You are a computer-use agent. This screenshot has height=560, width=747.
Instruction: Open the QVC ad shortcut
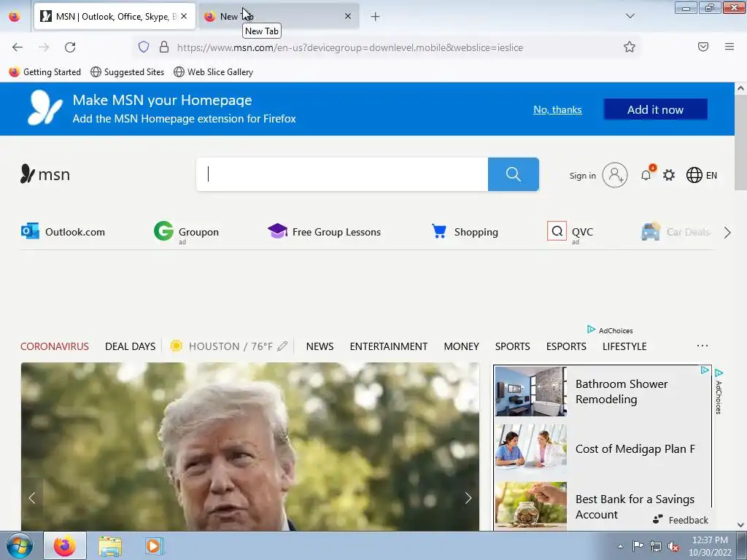pyautogui.click(x=570, y=232)
